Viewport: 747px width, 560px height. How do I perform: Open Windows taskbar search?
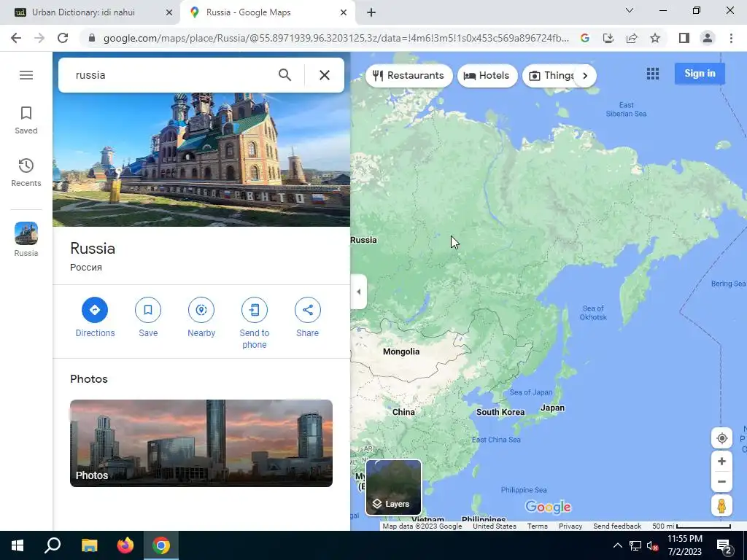53,545
